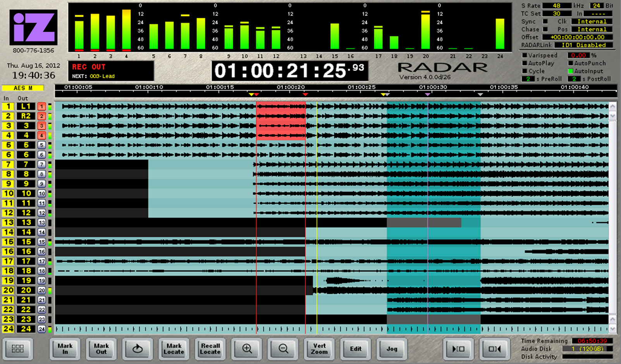Click the red recorded region on track 1

pyautogui.click(x=281, y=106)
